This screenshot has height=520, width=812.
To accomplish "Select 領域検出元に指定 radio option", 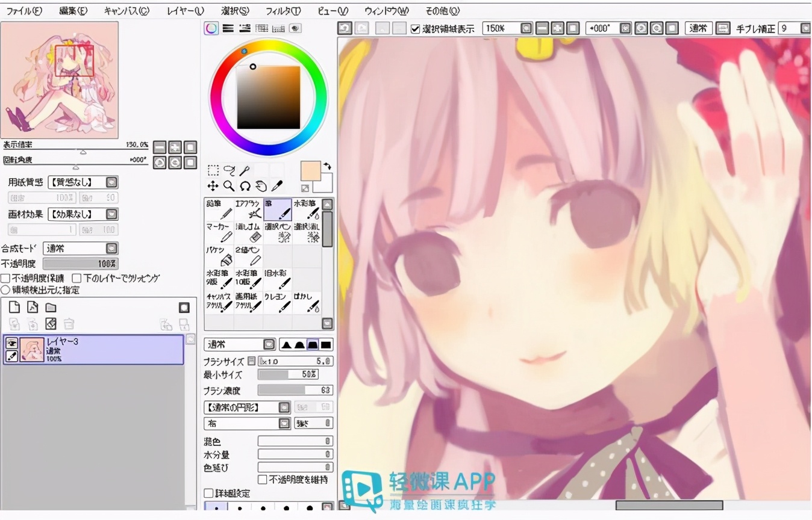I will tap(5, 289).
